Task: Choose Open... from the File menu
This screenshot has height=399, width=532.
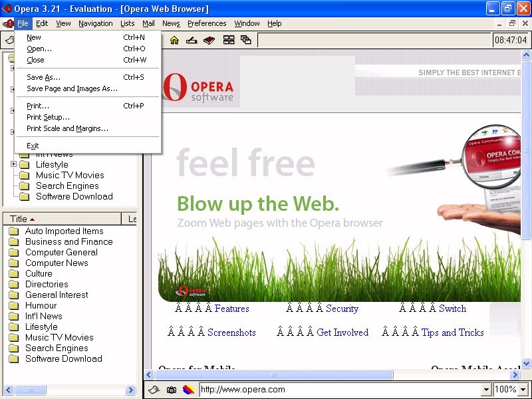Action: (x=88, y=49)
